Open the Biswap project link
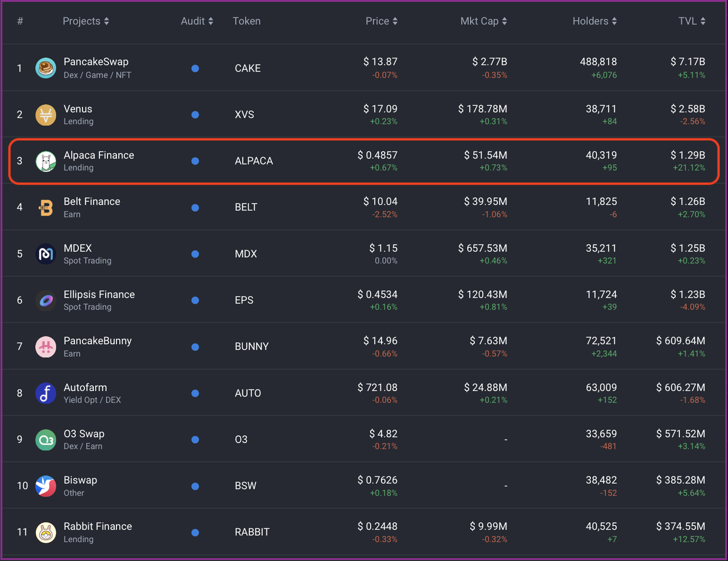728x561 pixels. 80,480
